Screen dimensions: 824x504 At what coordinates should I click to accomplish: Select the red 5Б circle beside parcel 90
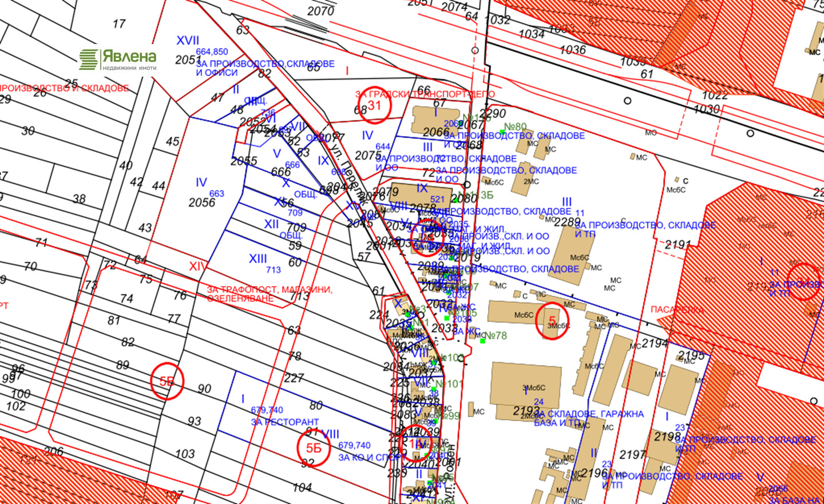[167, 382]
